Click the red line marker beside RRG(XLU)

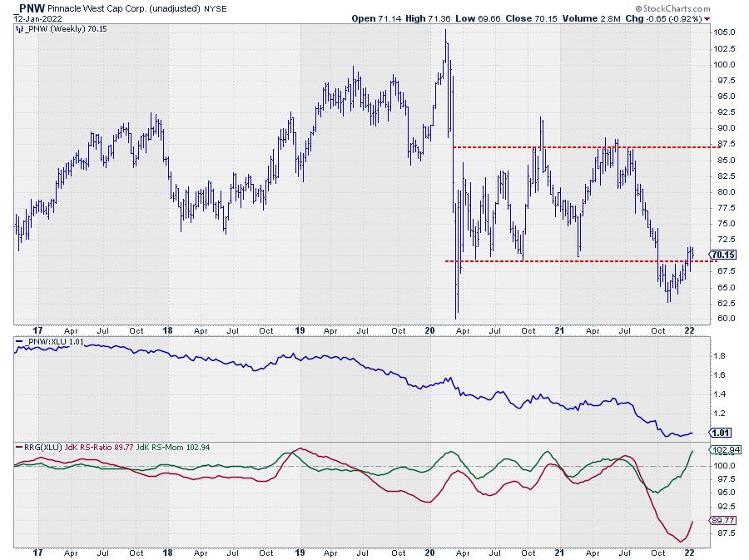[x=19, y=448]
